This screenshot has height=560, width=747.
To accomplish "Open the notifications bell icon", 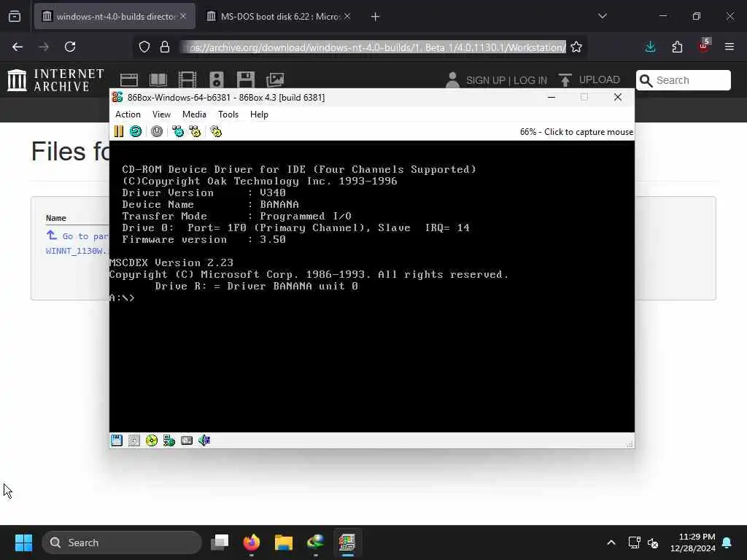I will click(x=727, y=542).
